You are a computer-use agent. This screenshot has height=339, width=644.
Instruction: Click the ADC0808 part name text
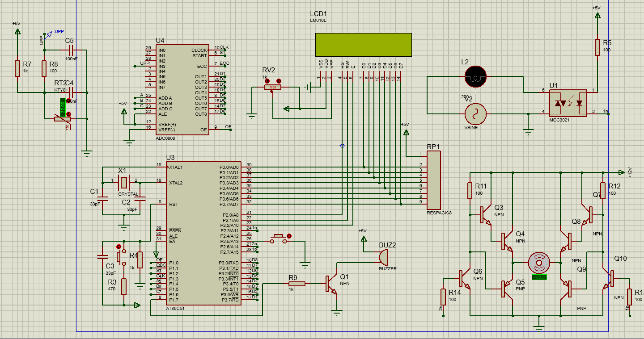point(165,138)
